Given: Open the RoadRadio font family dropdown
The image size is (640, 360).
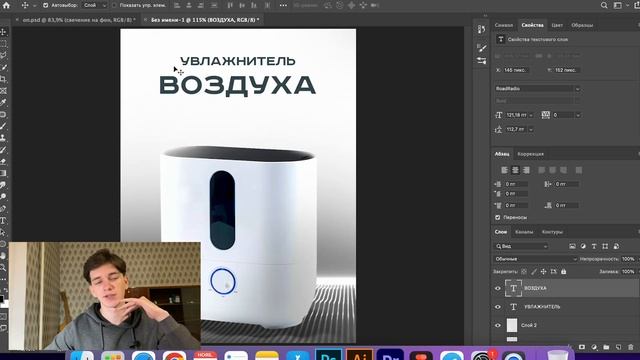Looking at the screenshot, I should pos(538,89).
